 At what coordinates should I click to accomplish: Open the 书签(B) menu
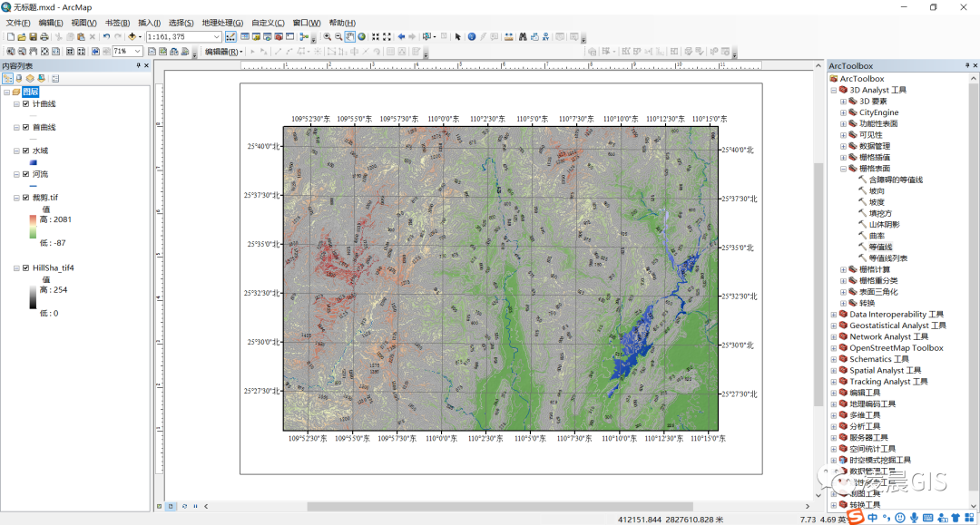pyautogui.click(x=117, y=23)
